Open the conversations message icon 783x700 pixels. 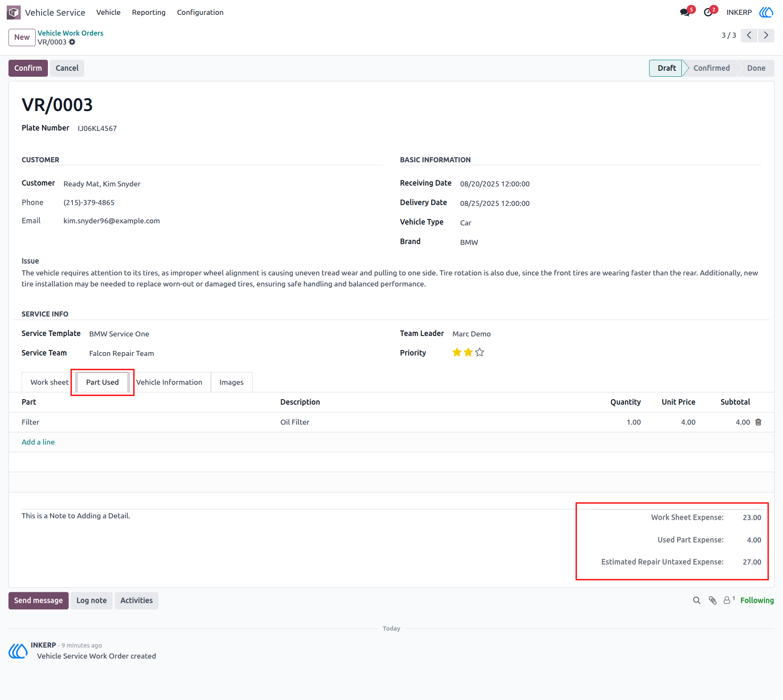coord(685,12)
